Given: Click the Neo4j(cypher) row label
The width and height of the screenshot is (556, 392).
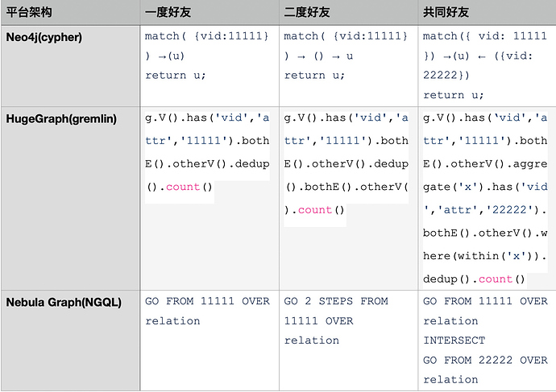Looking at the screenshot, I should (x=44, y=36).
